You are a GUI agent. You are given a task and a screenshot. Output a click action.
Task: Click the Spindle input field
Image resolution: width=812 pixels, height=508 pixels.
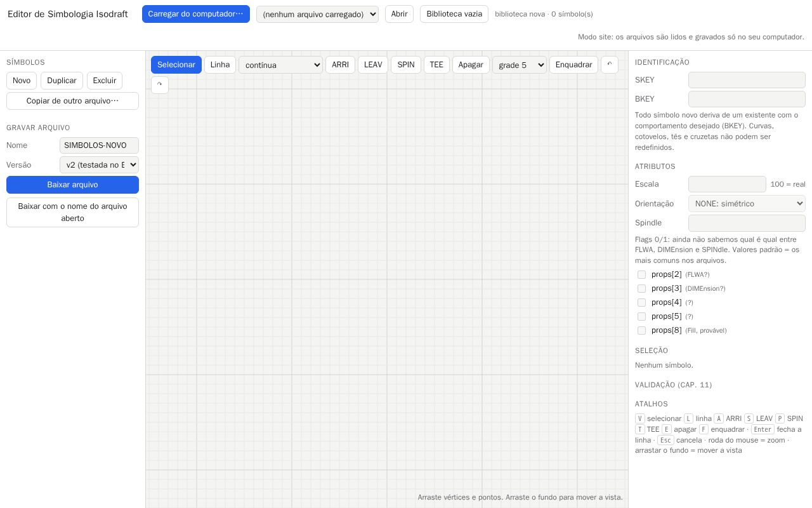pos(747,223)
